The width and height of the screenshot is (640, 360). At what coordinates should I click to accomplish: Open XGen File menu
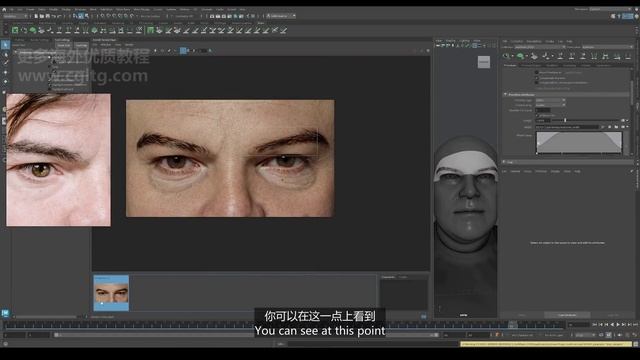click(505, 41)
